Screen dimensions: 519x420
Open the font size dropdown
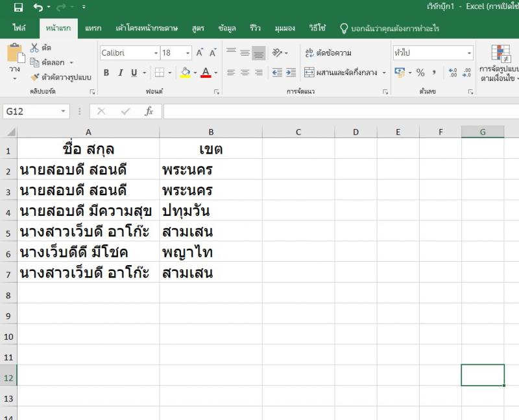coord(188,52)
